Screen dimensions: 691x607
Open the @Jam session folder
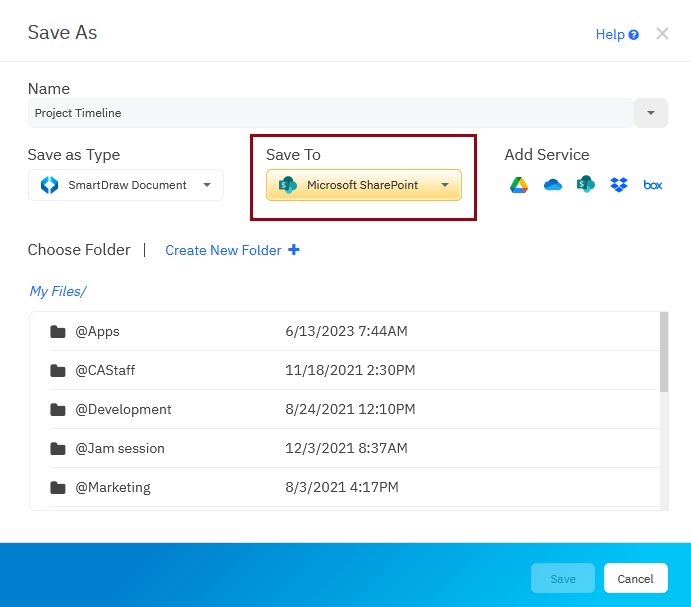[x=120, y=449]
